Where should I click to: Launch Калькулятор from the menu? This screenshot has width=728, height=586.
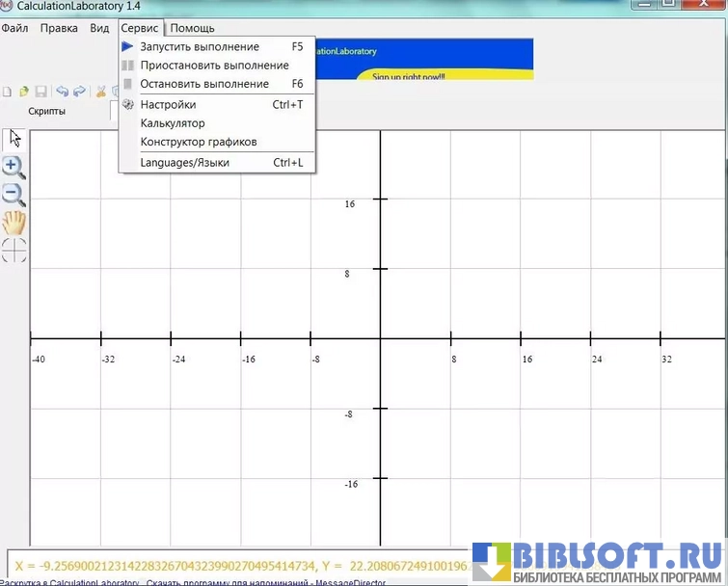click(173, 123)
